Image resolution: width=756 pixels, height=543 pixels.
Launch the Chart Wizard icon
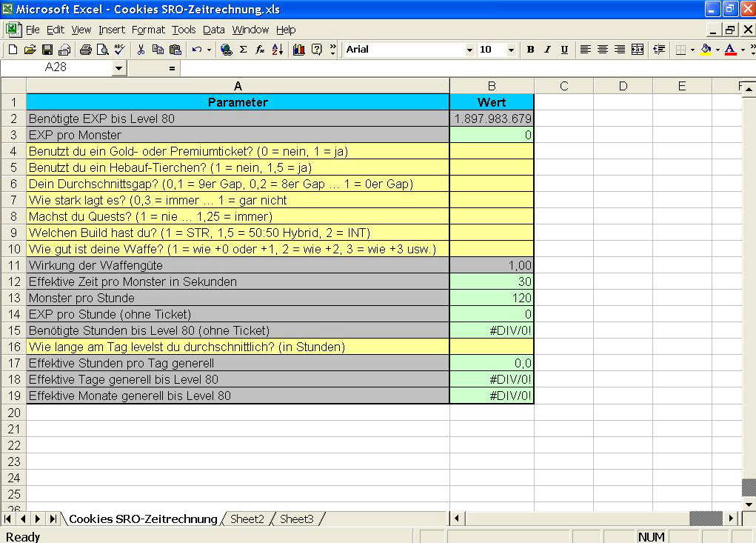click(x=299, y=50)
